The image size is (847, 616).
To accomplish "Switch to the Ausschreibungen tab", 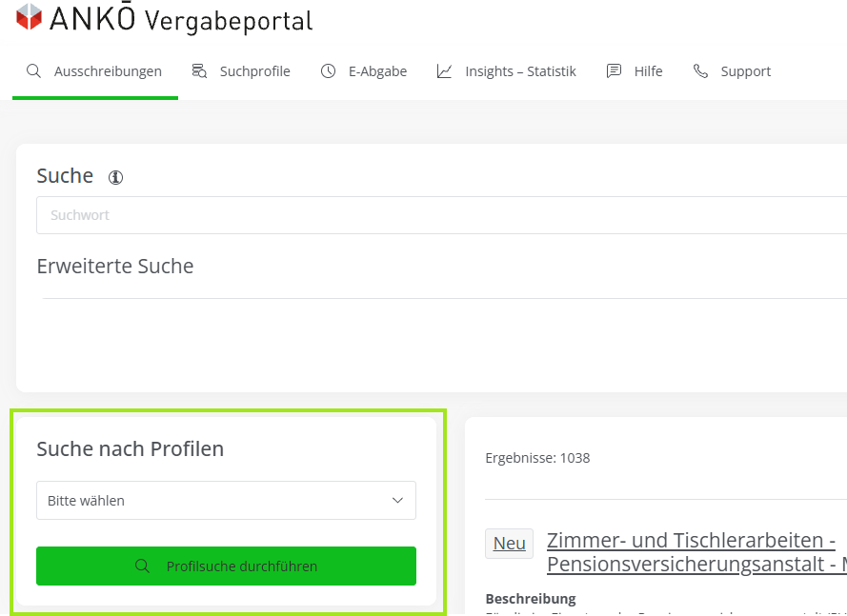I will click(108, 71).
